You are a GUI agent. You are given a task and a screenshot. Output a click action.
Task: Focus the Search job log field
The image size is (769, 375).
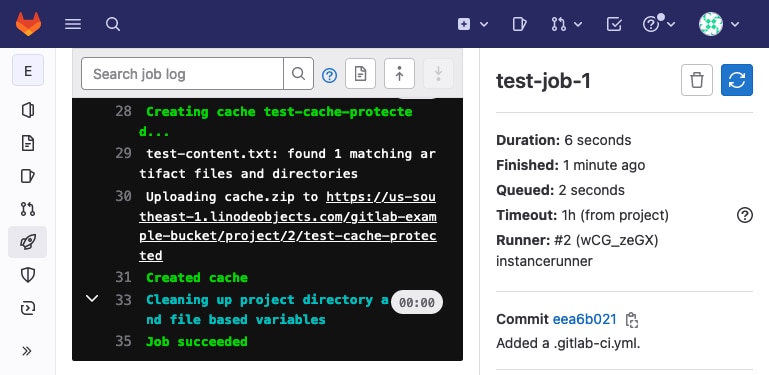click(x=182, y=74)
